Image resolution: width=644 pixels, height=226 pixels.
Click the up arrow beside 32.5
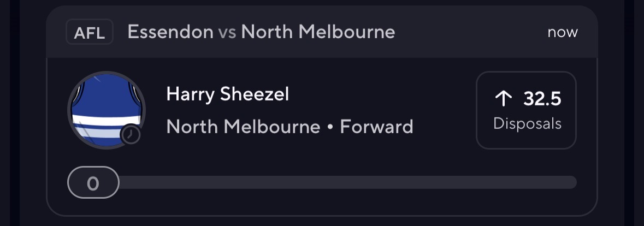(x=503, y=99)
